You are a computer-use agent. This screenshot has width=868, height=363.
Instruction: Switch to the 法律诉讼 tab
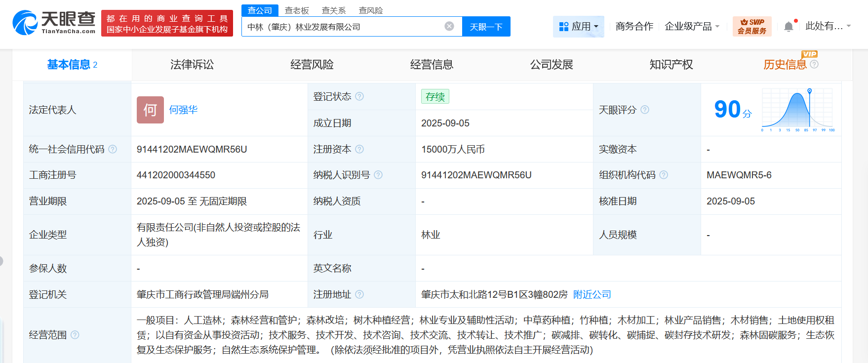tap(192, 65)
